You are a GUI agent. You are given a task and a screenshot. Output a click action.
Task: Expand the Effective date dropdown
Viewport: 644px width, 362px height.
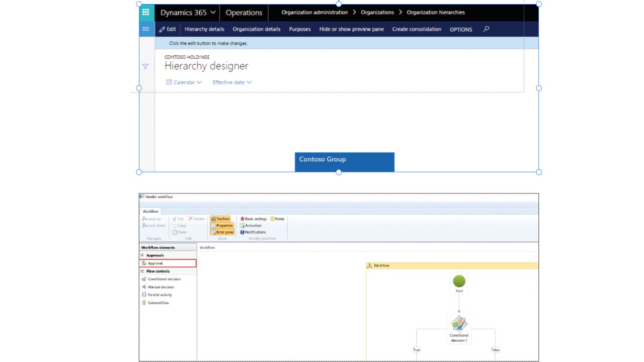point(232,82)
